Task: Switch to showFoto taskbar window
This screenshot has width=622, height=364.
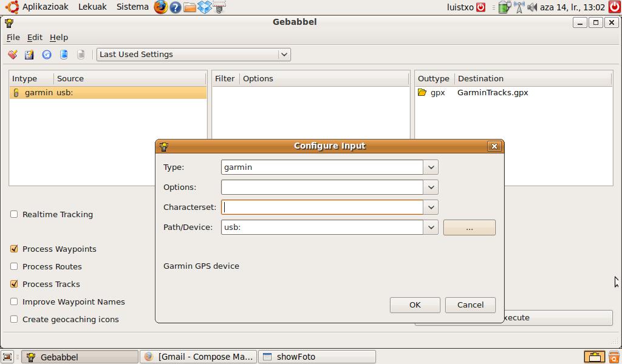Action: point(316,357)
